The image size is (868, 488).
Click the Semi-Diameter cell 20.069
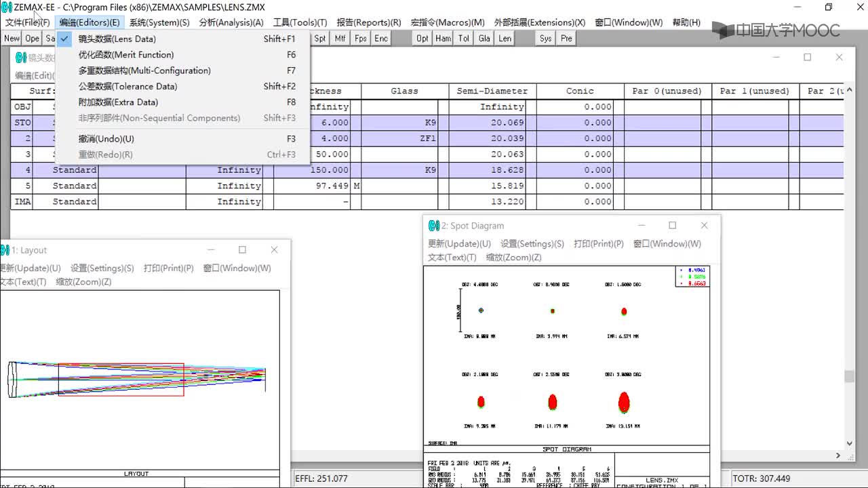[x=487, y=123]
